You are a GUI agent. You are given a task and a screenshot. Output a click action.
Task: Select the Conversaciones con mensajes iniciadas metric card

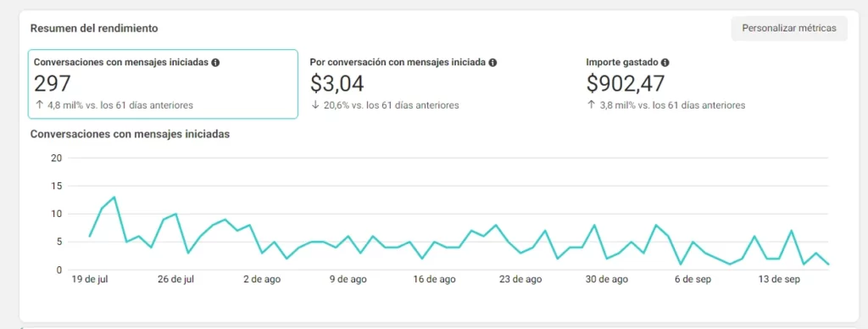[163, 84]
